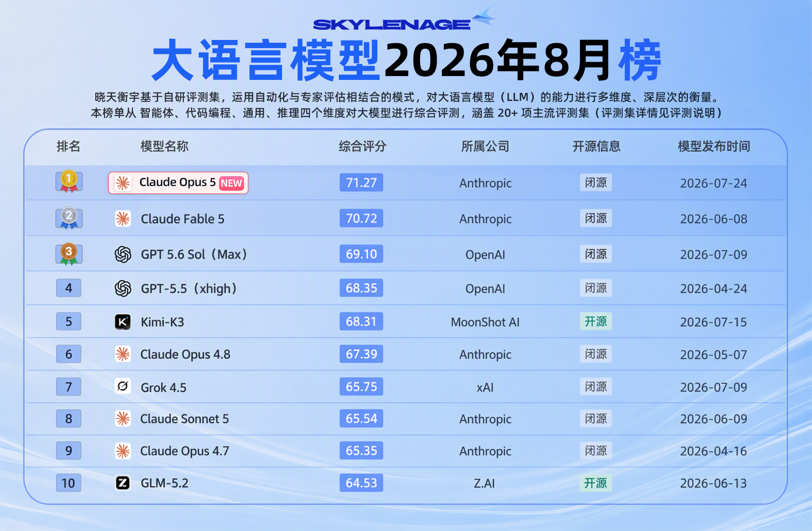812x531 pixels.
Task: Click the 闭源 tag in the Claude Opus 5 row
Action: point(596,182)
